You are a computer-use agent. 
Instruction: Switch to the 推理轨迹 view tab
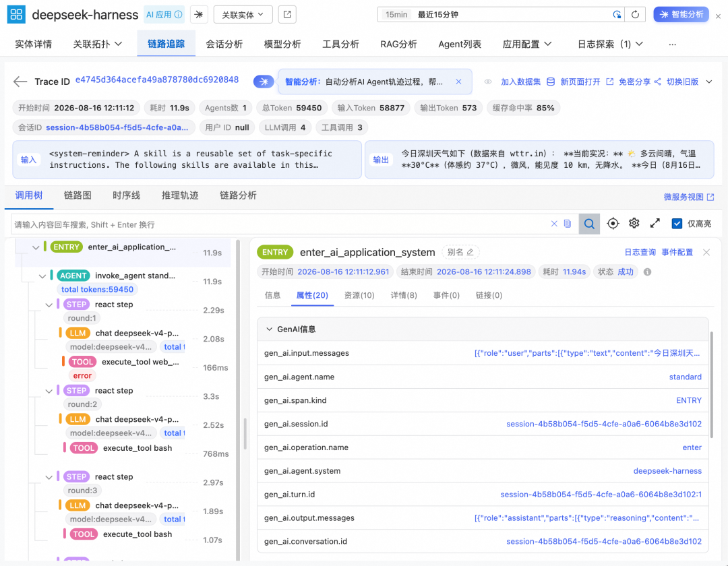[x=180, y=195]
